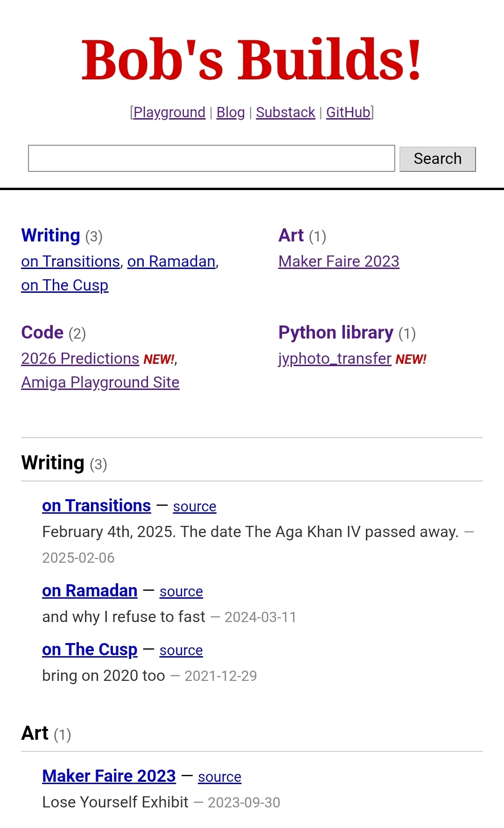
Task: Open the bold Maker Faire 2023 title
Action: (109, 776)
